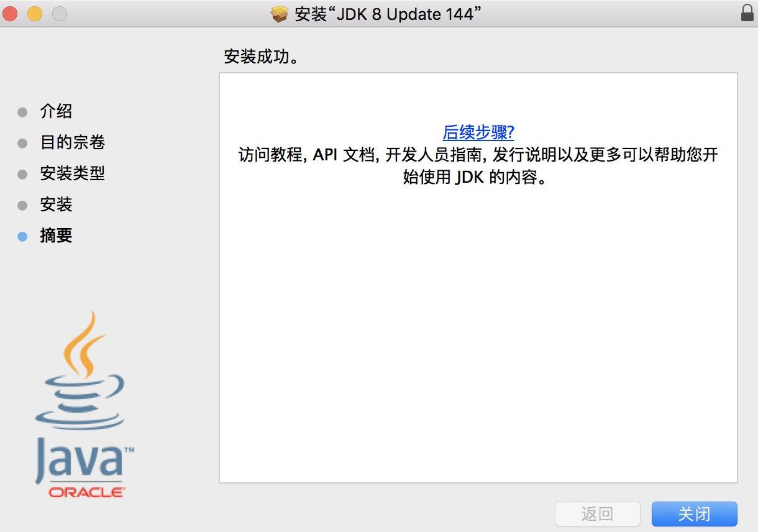758x532 pixels.
Task: Click the installer package icon in title bar
Action: [279, 13]
